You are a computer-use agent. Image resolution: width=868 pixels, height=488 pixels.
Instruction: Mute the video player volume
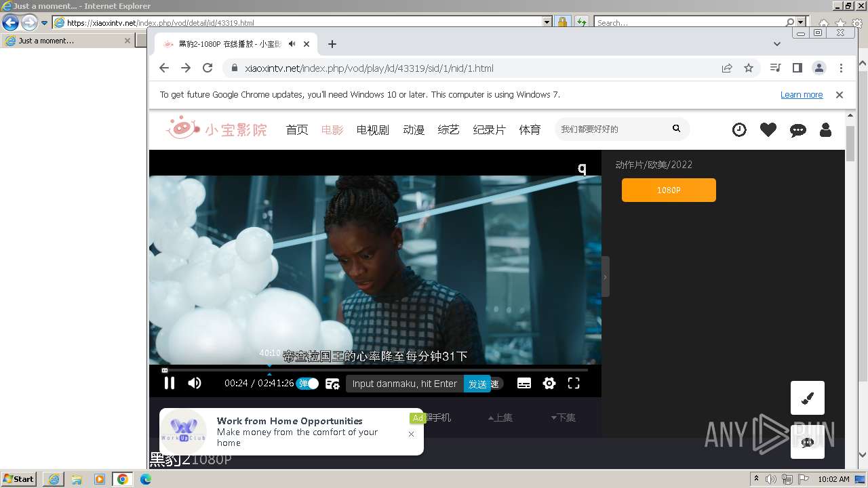pyautogui.click(x=195, y=383)
